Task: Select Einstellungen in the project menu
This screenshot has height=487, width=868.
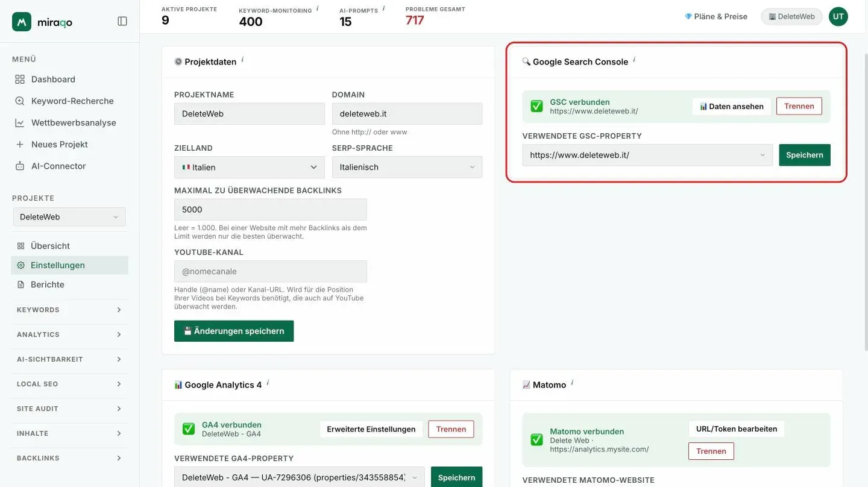Action: tap(69, 265)
